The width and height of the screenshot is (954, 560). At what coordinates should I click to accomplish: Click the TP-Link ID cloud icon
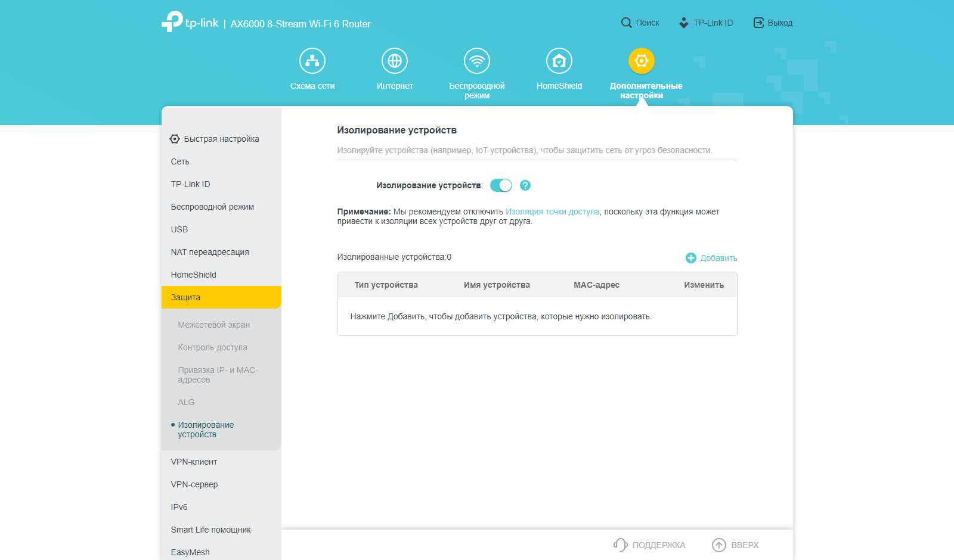point(684,23)
